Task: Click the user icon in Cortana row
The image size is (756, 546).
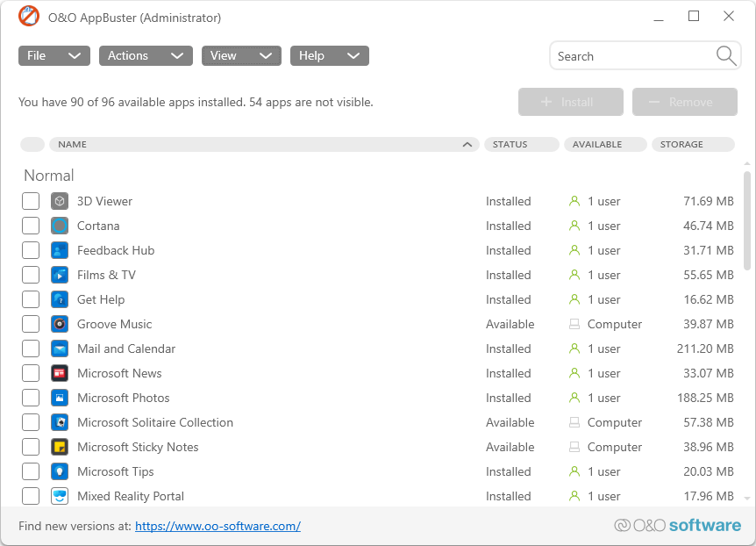Action: [574, 226]
